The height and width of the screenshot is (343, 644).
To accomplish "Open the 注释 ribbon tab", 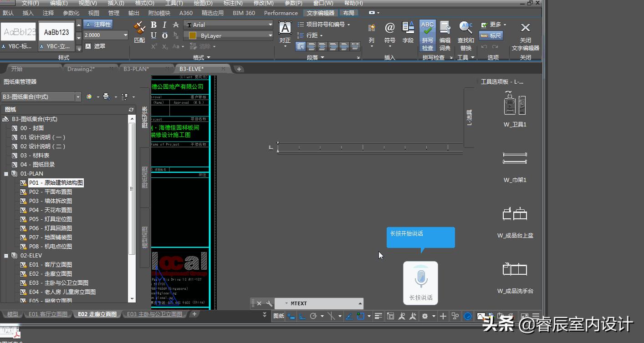I will point(48,13).
